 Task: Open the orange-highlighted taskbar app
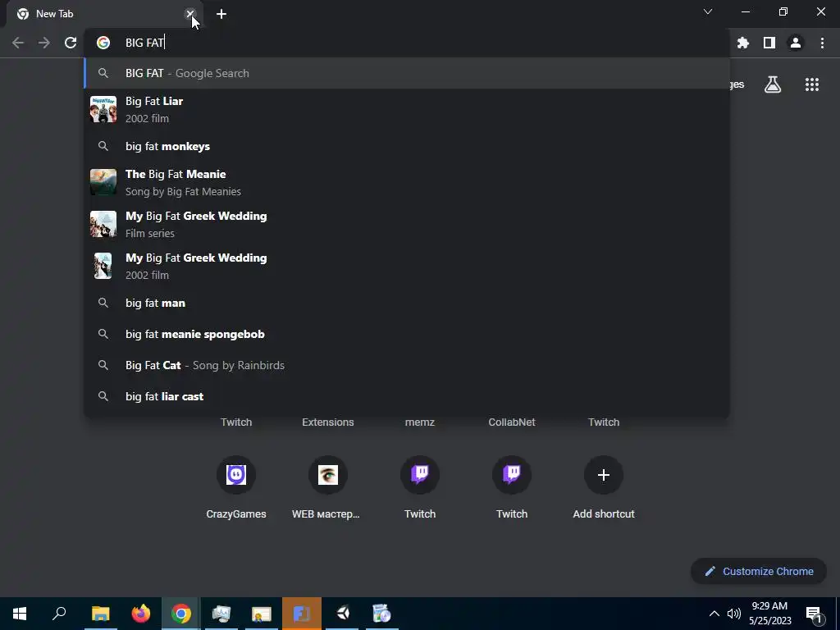[x=302, y=614]
